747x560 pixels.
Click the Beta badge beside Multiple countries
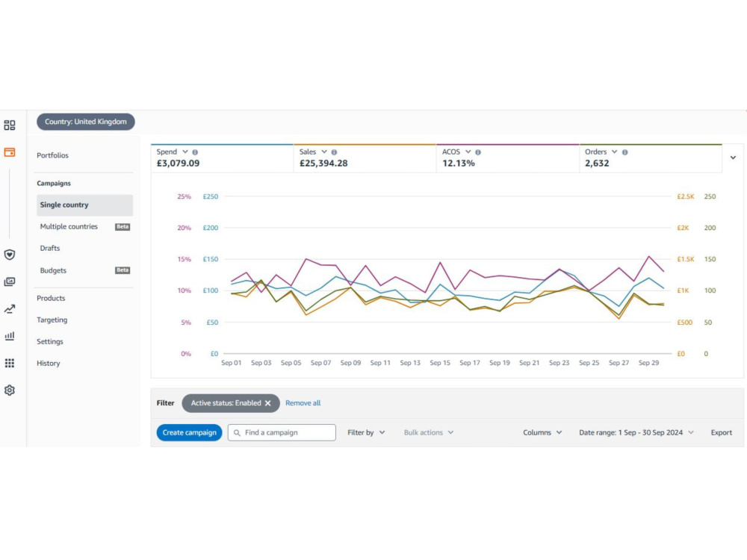pos(123,227)
